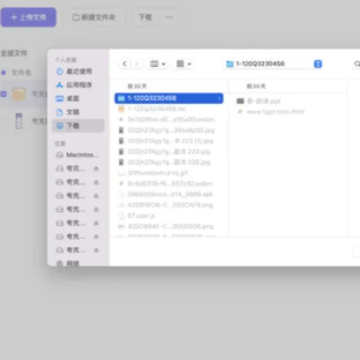Screen dimensions: 360x360
Task: Toggle the select-all checkbox beside 文件名
Action: coord(3,72)
